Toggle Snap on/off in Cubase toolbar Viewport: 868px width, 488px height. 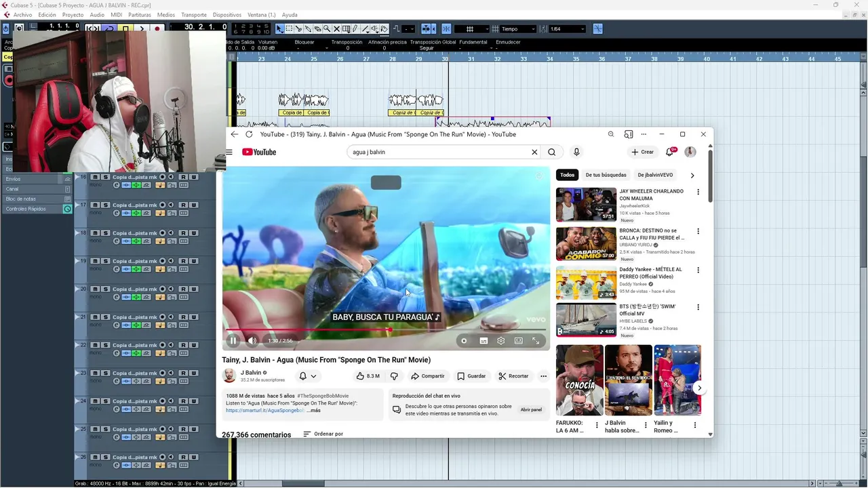click(x=446, y=29)
